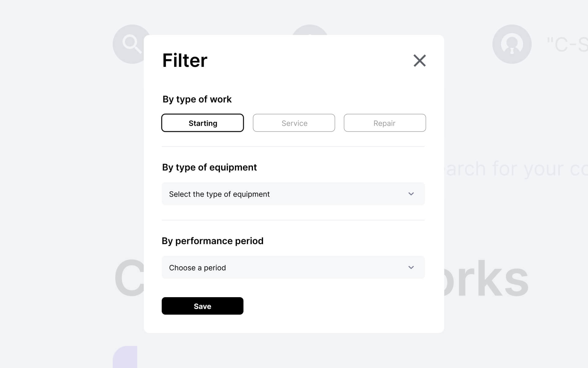
Task: Click the 'By performance period' label
Action: (213, 241)
